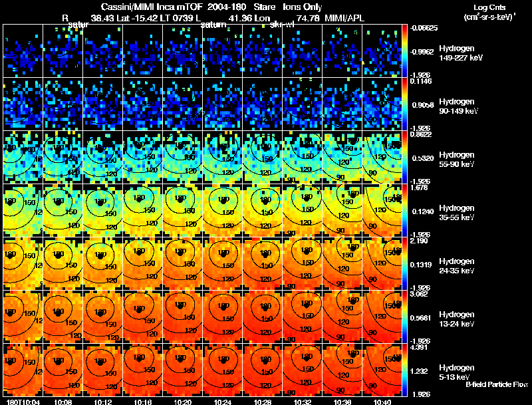
Task: Click the color bar beside Hydrogen 13-24 keV
Action: [404, 317]
